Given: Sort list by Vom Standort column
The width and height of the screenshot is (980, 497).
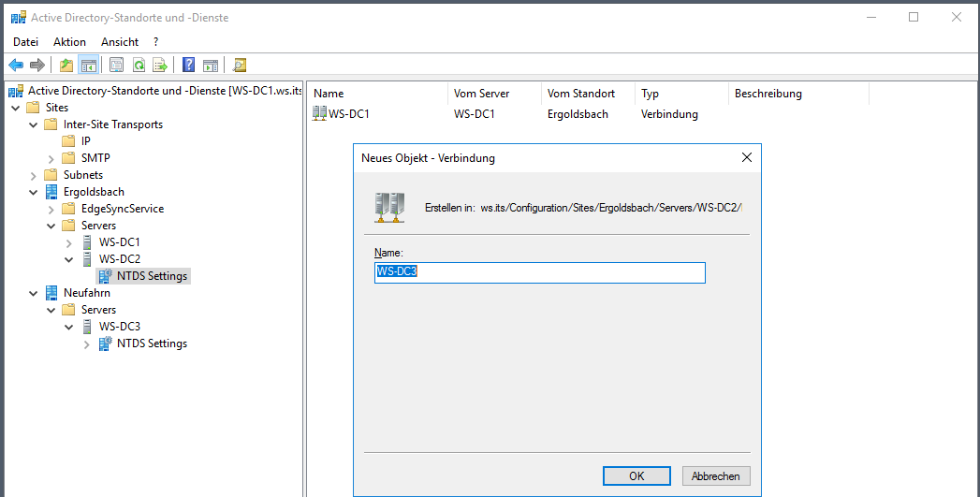Looking at the screenshot, I should (x=588, y=94).
